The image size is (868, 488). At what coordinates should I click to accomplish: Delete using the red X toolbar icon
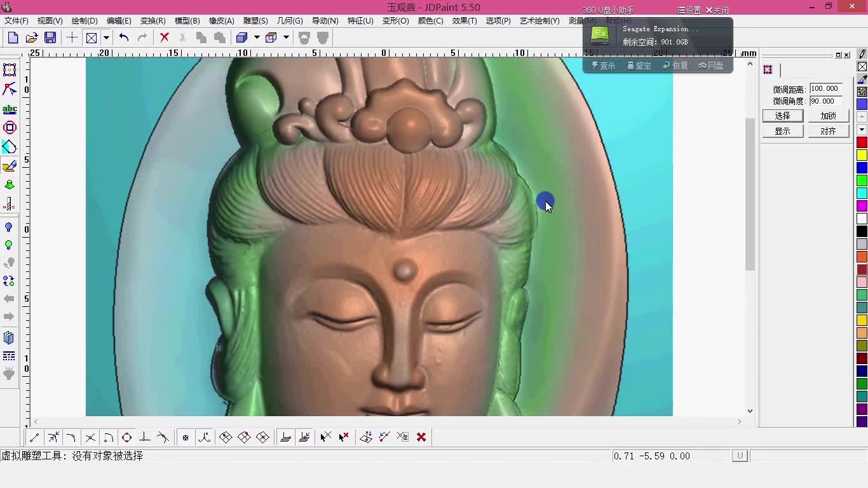click(165, 37)
